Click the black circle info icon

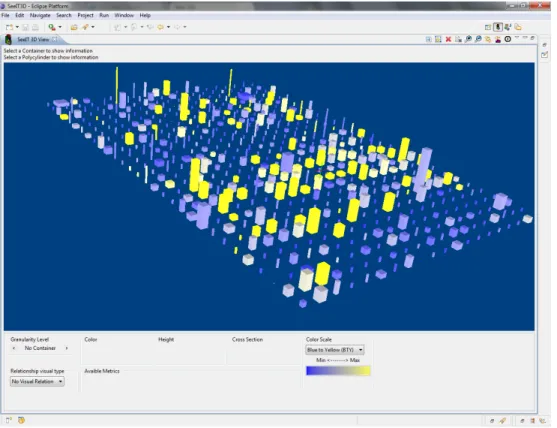(x=508, y=39)
